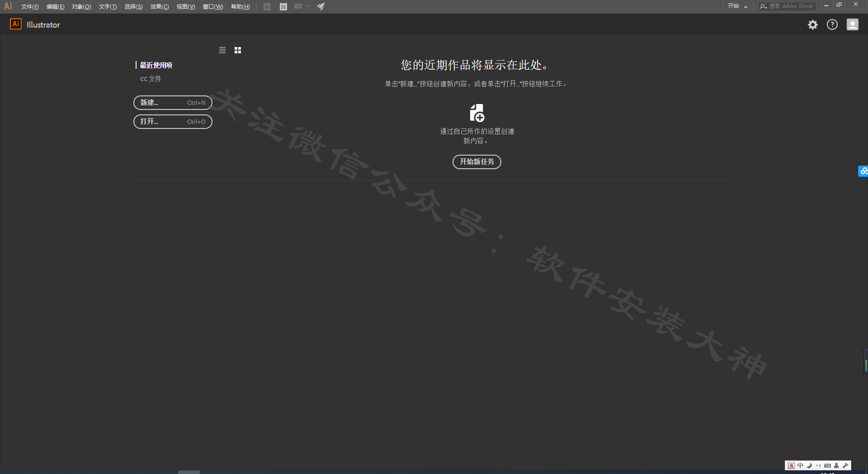Toggle the 中 Chinese/English input mode
868x474 pixels.
click(x=800, y=465)
